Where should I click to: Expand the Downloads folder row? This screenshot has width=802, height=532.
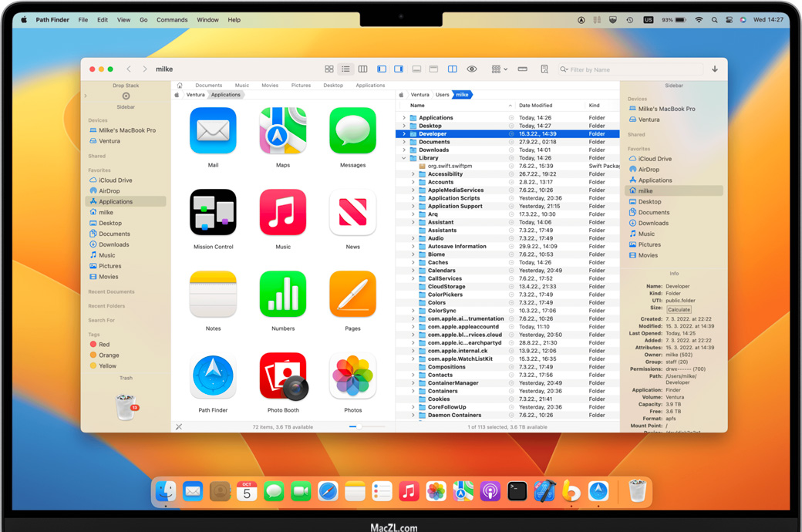pos(404,150)
